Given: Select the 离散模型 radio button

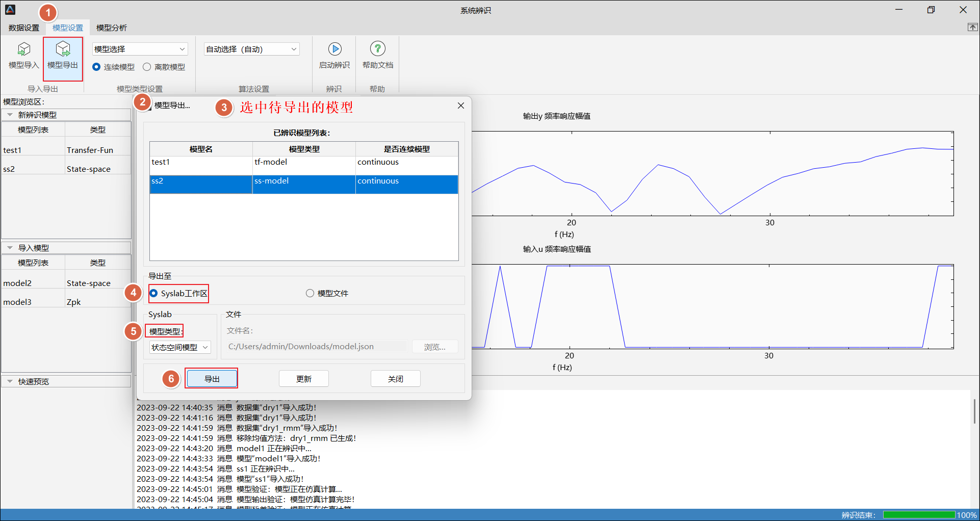Looking at the screenshot, I should click(x=147, y=67).
